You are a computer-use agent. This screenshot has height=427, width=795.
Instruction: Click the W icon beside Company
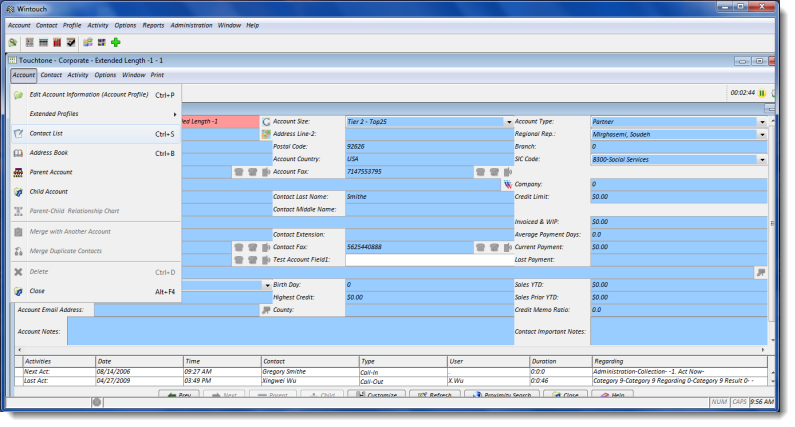(x=508, y=185)
